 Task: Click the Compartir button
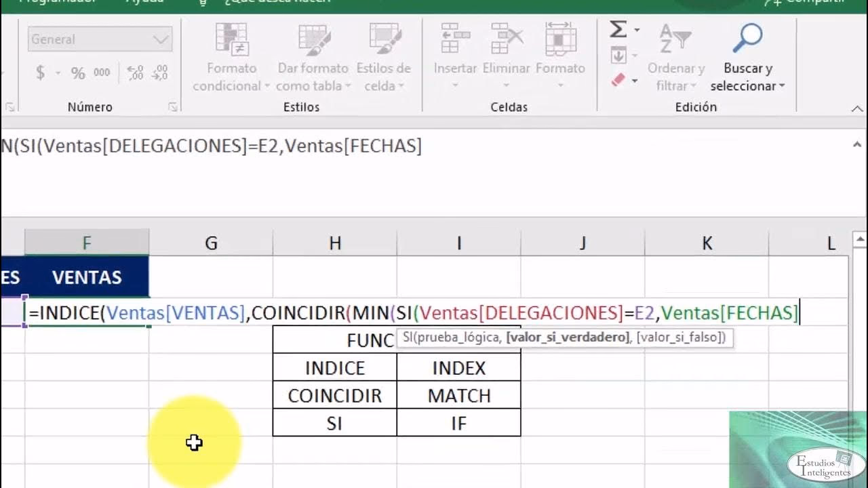pos(825,2)
